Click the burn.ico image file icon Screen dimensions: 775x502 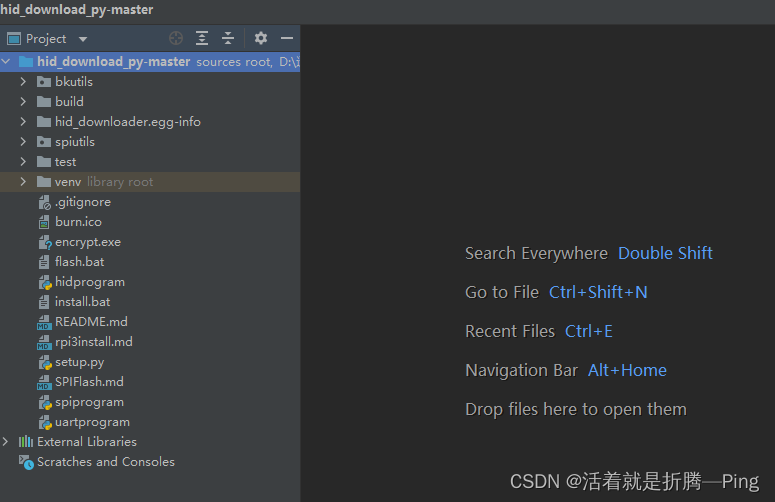pos(44,222)
